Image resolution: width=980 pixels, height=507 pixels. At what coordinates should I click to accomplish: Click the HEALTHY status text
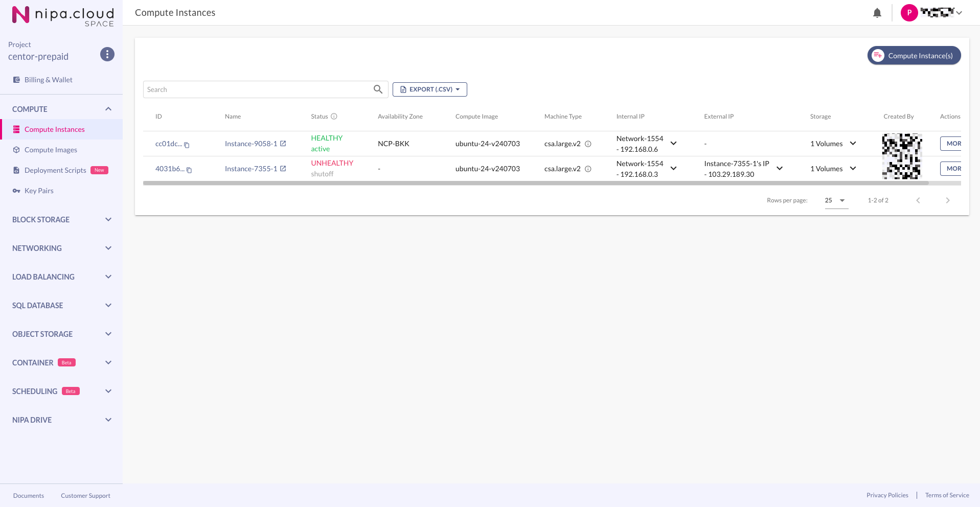[327, 138]
